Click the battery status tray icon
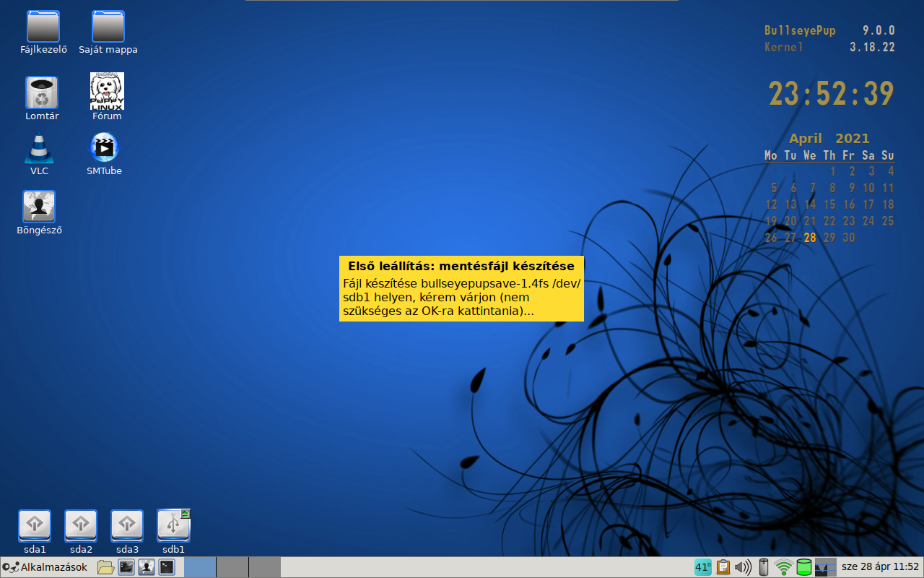Image resolution: width=924 pixels, height=578 pixels. (x=764, y=567)
